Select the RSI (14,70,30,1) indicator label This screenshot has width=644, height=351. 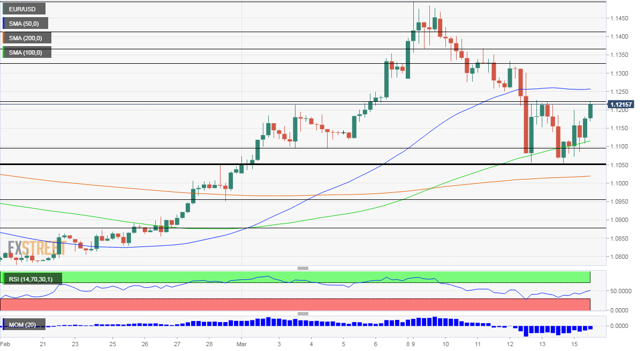click(32, 278)
